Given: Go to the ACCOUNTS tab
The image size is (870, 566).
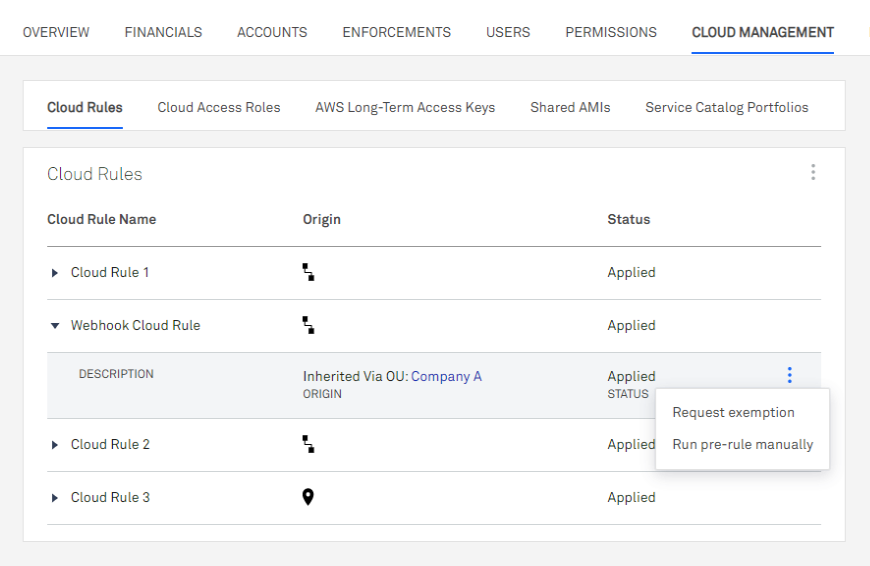Looking at the screenshot, I should coord(272,32).
